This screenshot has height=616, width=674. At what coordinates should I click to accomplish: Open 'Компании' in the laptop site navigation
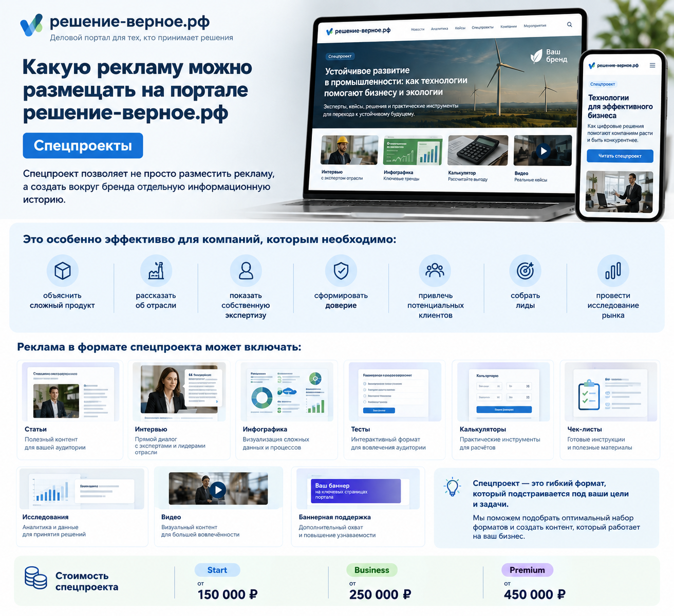(509, 27)
